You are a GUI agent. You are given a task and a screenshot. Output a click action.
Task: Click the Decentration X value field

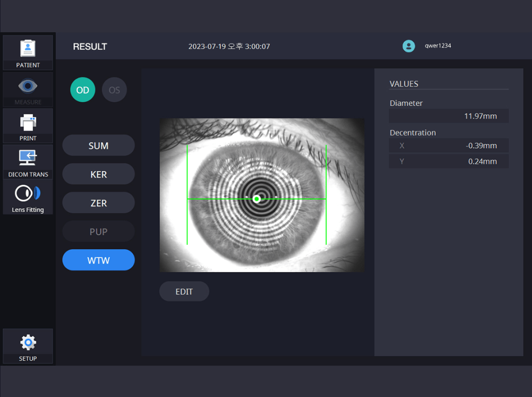coord(449,145)
